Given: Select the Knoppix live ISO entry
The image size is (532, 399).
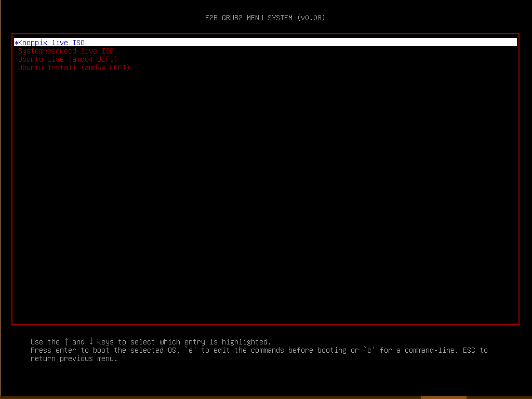Looking at the screenshot, I should click(265, 43).
